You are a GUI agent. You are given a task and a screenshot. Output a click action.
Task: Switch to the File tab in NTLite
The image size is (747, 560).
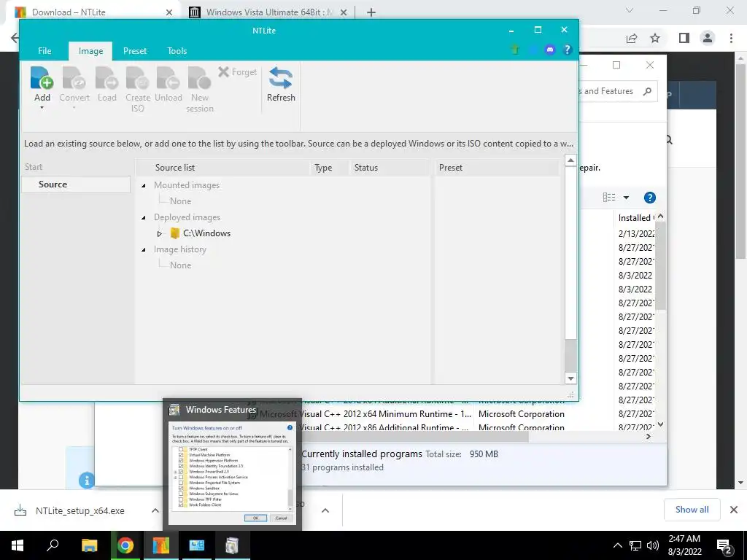[44, 51]
